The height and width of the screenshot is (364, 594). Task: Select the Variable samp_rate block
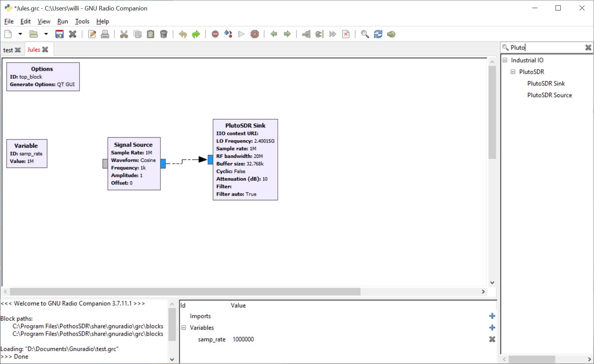pyautogui.click(x=27, y=153)
